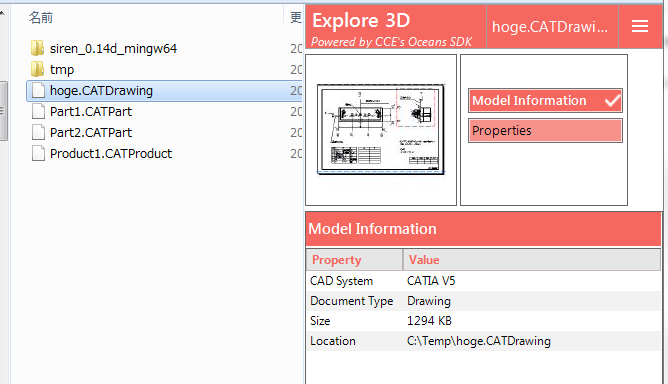The image size is (668, 384).
Task: Open the hamburger menu in Explore 3D
Action: [640, 26]
